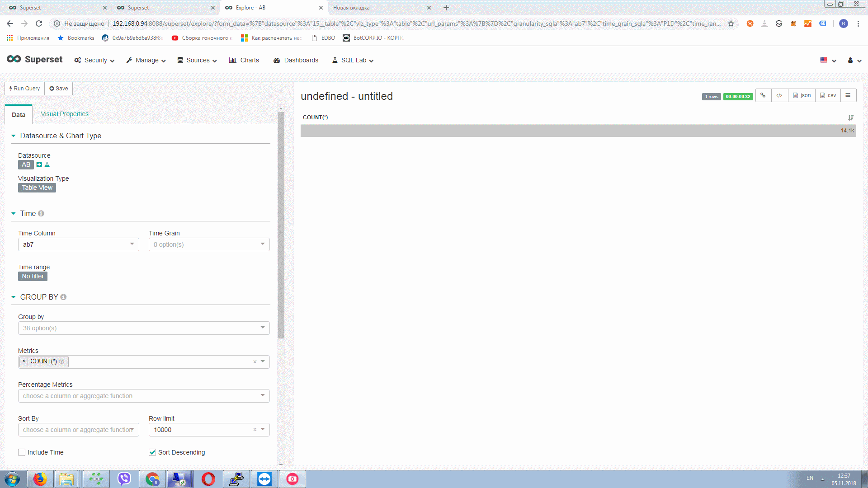Toggle the bookmark star in the address bar
The image size is (868, 488).
(x=731, y=23)
